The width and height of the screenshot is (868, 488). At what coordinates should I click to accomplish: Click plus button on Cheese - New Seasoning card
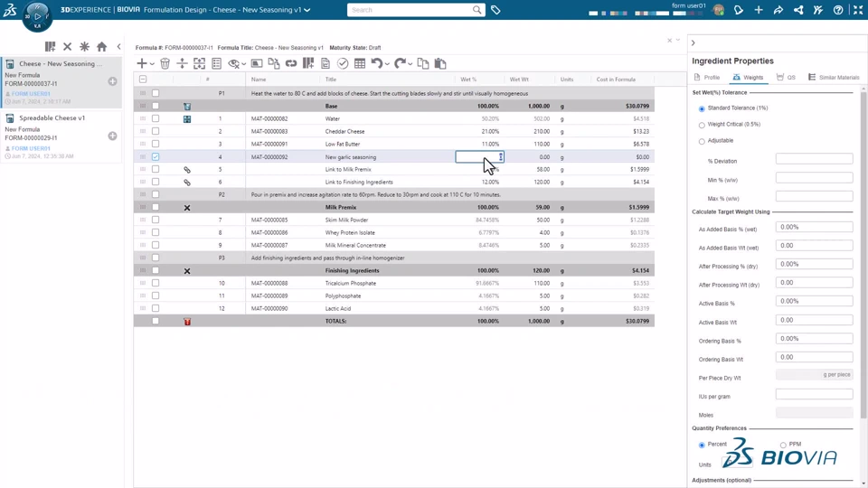(x=112, y=82)
